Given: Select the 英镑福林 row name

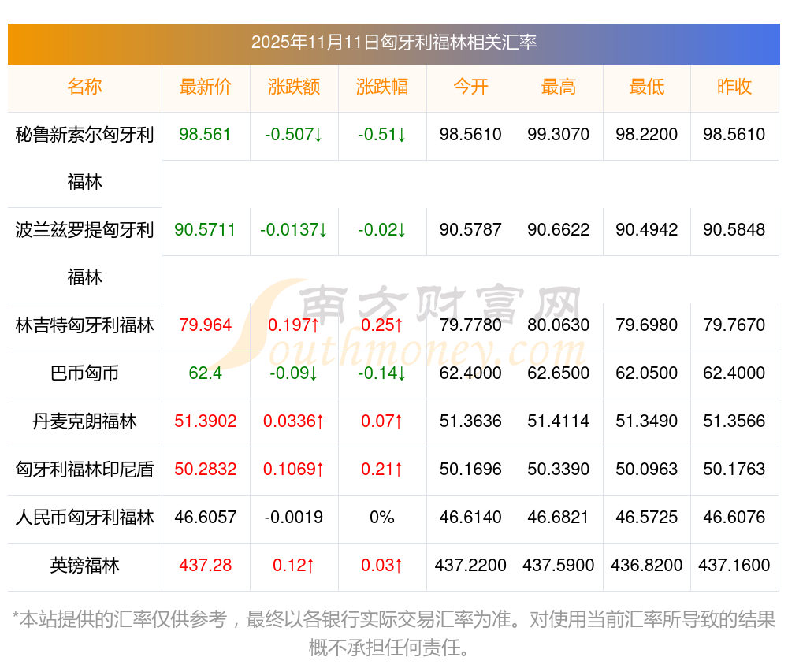Looking at the screenshot, I should point(84,566).
